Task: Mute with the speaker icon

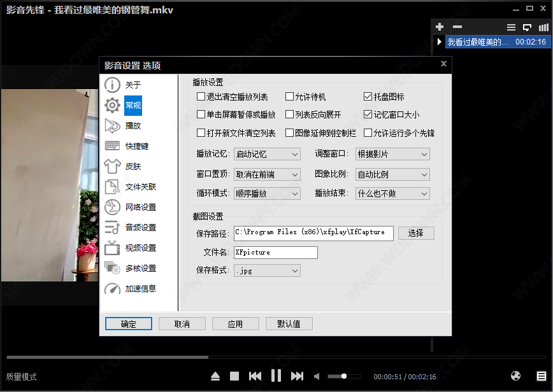Action: tap(317, 377)
